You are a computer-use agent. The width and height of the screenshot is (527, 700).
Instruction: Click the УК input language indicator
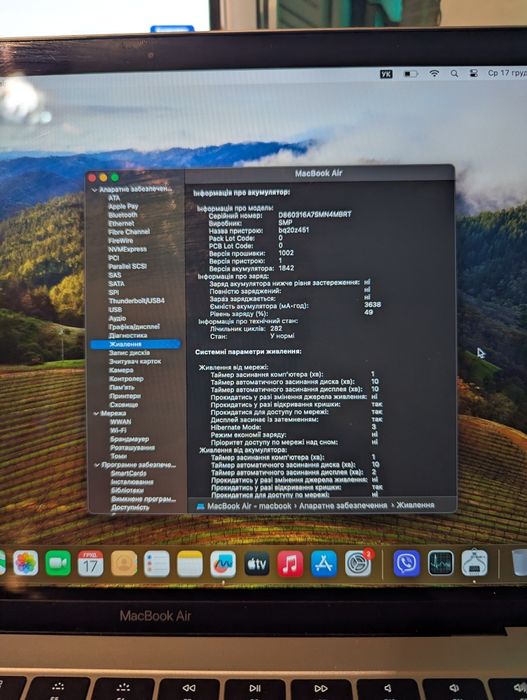386,74
